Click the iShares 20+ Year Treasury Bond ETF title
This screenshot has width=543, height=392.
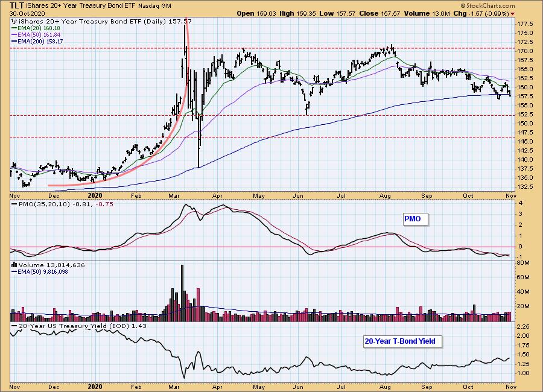click(x=81, y=6)
